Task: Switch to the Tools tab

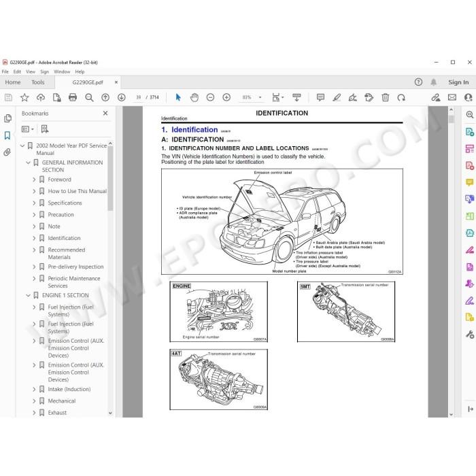Action: click(x=38, y=82)
